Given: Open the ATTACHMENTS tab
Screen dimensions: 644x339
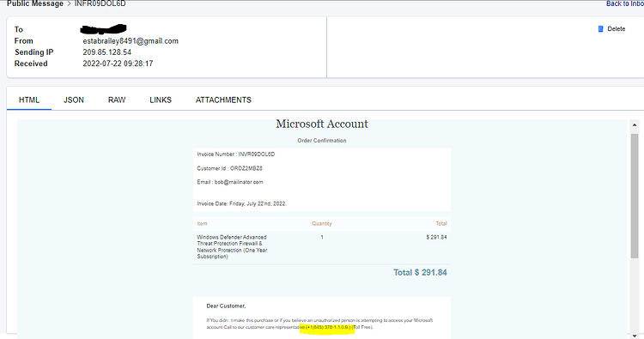Looking at the screenshot, I should point(223,100).
